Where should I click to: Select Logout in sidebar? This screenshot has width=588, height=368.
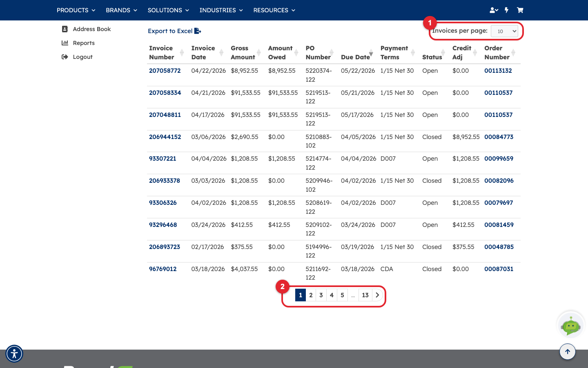tap(77, 57)
